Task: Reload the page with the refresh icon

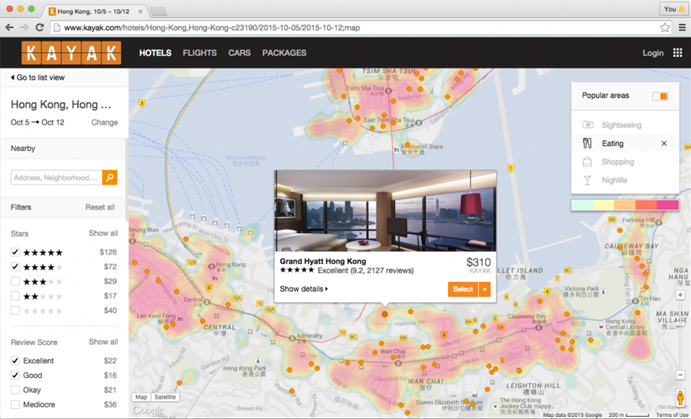Action: pos(40,27)
